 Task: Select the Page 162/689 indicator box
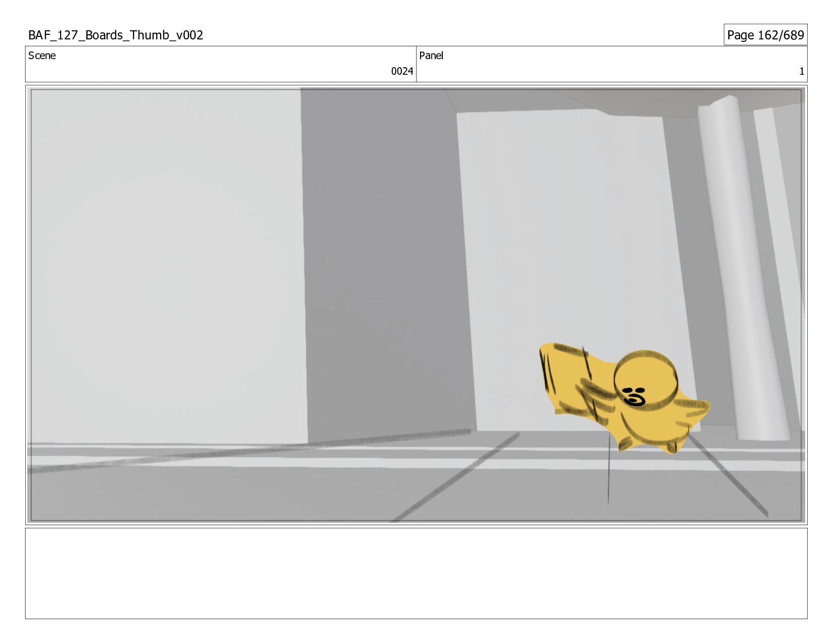coord(765,35)
